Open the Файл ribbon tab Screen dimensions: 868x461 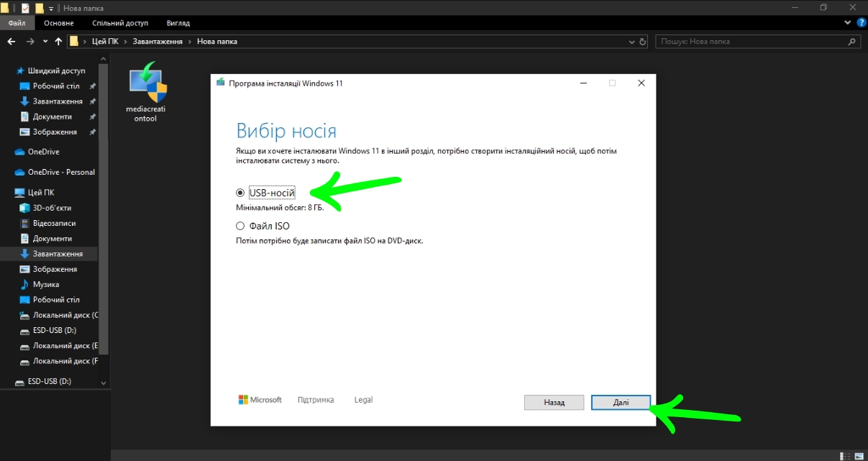17,23
